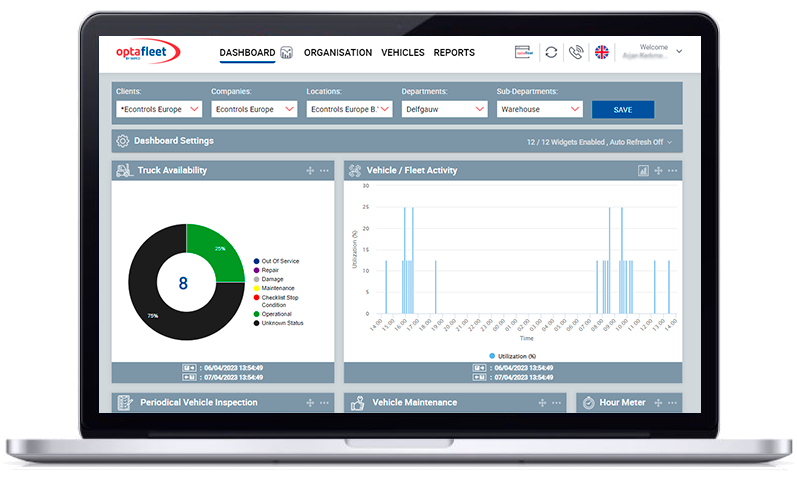
Task: Click the Truck Availability forklift icon
Action: [125, 170]
